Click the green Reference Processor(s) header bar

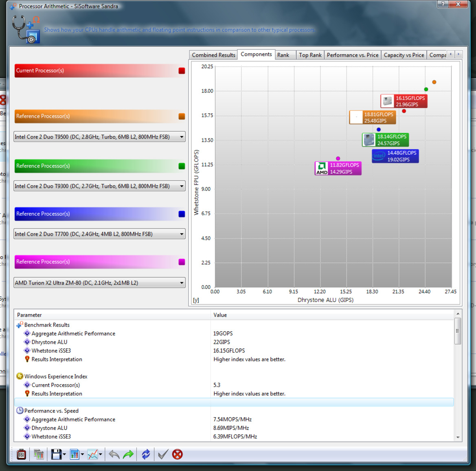pyautogui.click(x=100, y=166)
